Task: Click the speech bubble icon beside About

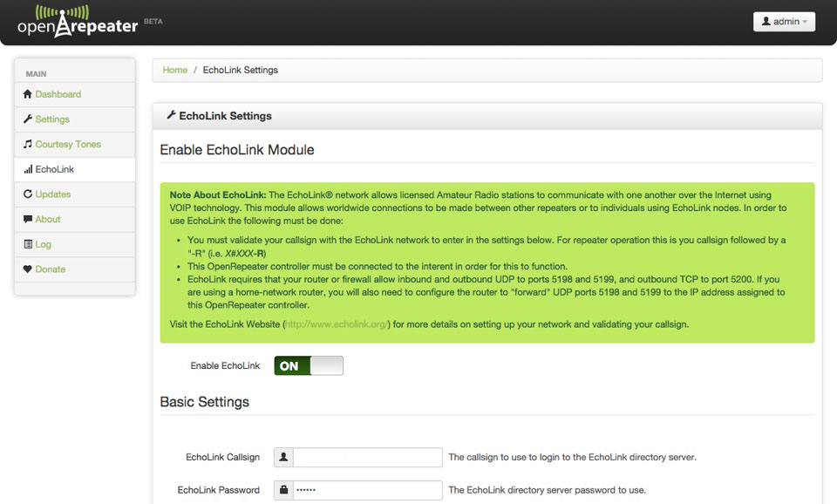Action: [28, 219]
